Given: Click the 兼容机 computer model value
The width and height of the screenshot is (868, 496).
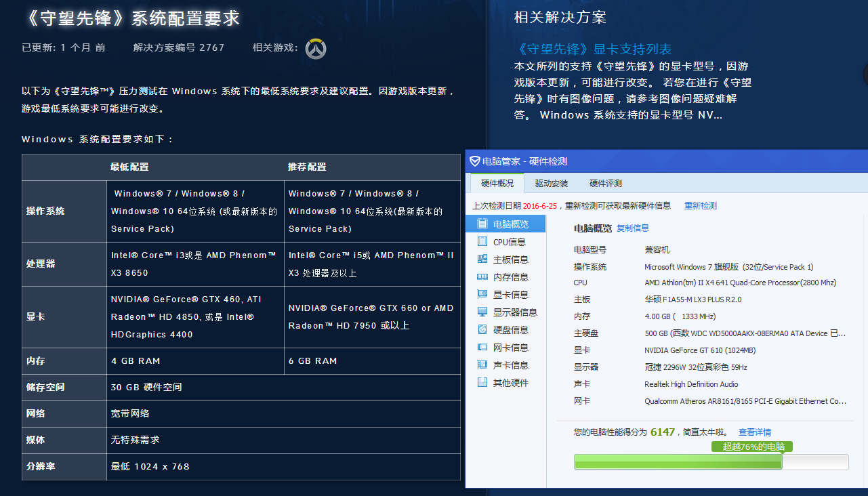Looking at the screenshot, I should coord(657,250).
